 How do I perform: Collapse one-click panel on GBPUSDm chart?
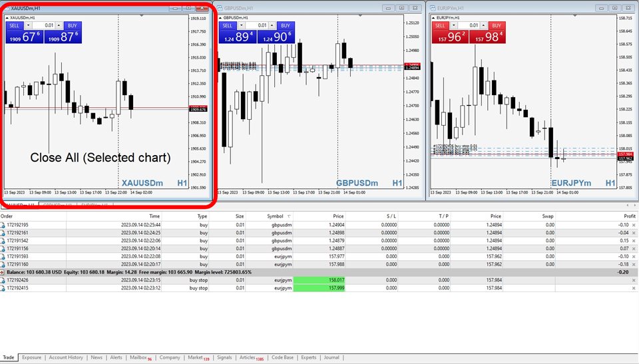[x=220, y=18]
